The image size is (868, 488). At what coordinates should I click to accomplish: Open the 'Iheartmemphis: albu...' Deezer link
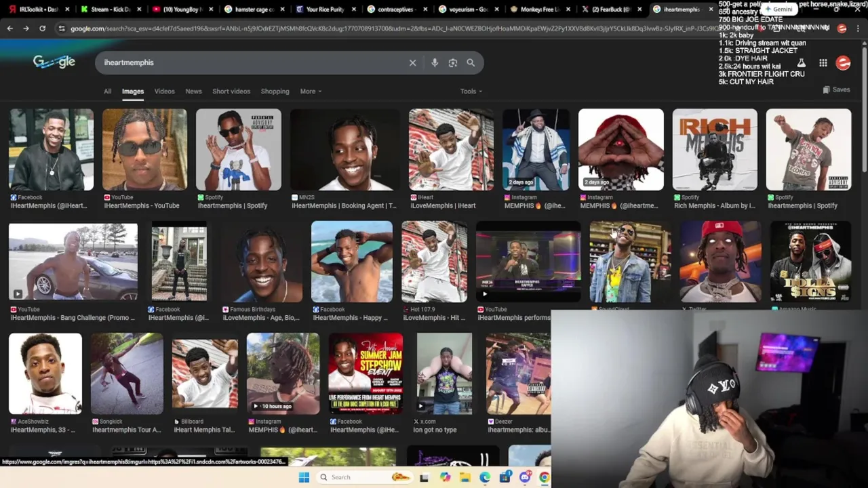(x=519, y=430)
